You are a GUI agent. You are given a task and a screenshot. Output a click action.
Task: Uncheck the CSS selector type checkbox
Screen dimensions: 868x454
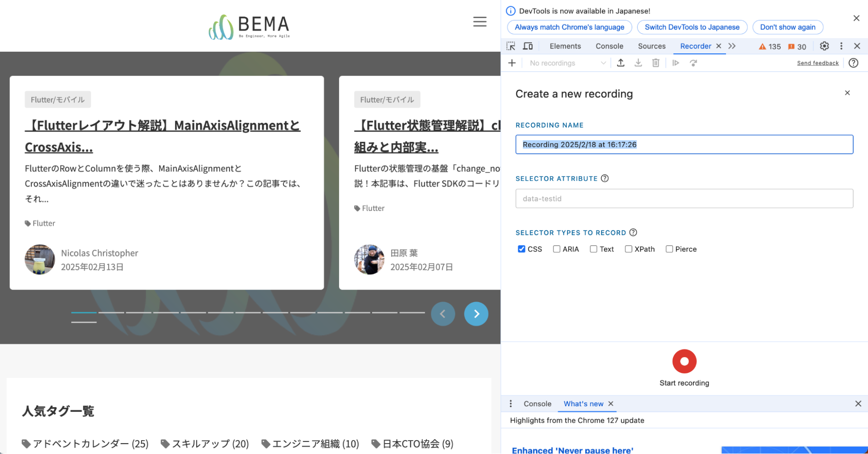tap(521, 249)
